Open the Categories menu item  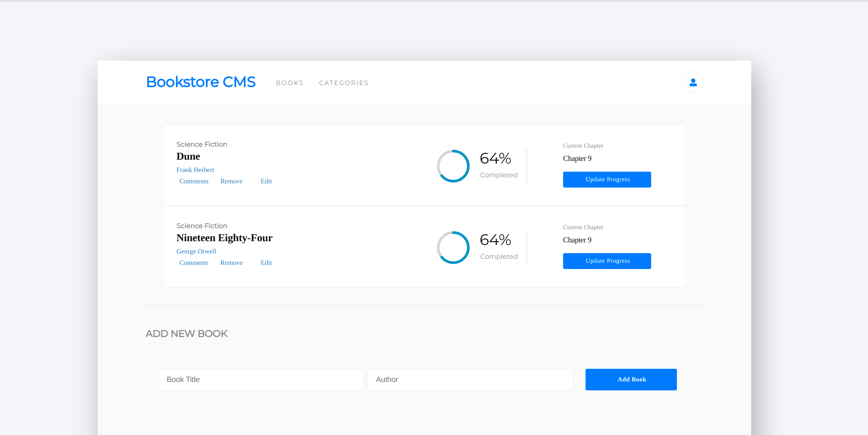pyautogui.click(x=343, y=83)
